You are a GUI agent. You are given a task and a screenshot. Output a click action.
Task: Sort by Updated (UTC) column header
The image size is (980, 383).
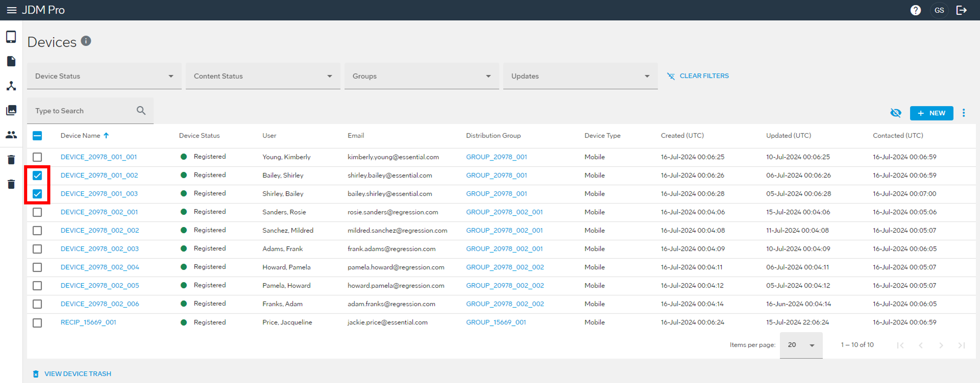[x=788, y=135]
